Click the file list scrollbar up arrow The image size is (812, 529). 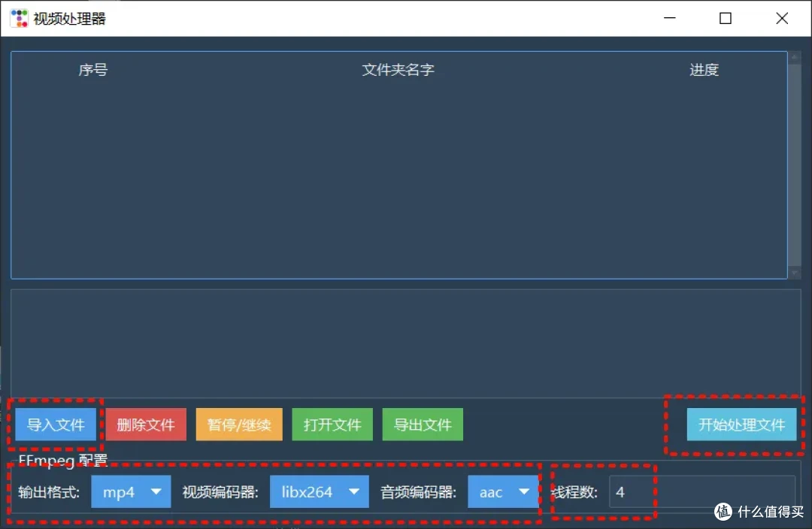click(x=795, y=57)
